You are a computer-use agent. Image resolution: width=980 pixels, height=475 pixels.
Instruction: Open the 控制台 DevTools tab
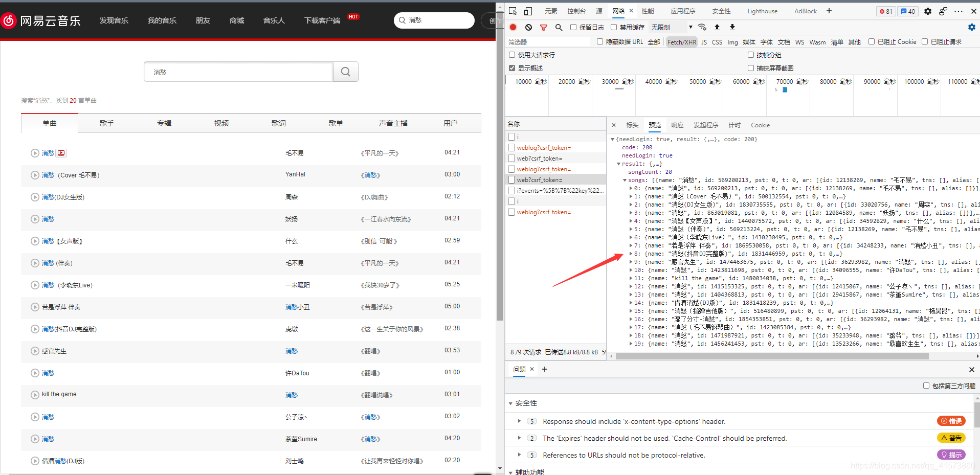click(576, 11)
